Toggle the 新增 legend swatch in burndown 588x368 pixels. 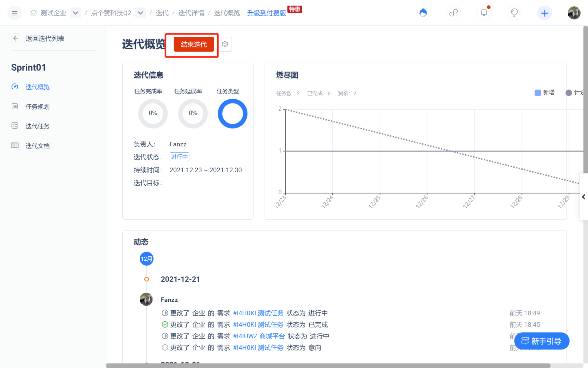[x=538, y=93]
